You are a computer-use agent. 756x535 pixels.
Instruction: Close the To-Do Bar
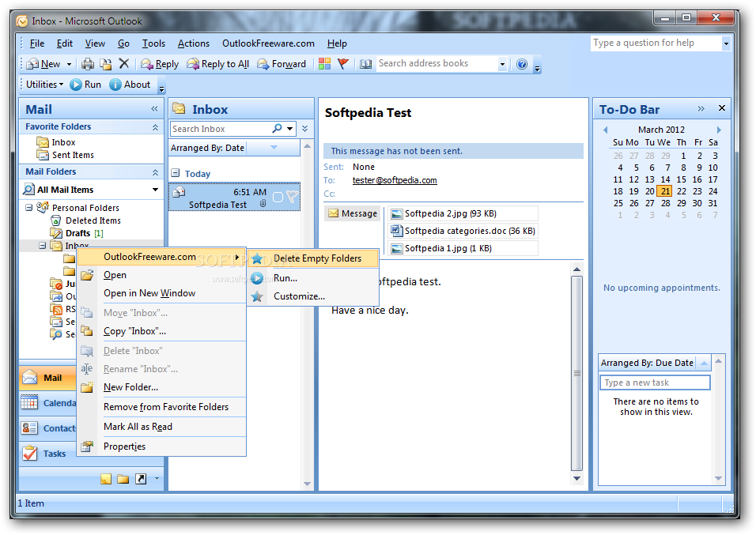point(722,108)
